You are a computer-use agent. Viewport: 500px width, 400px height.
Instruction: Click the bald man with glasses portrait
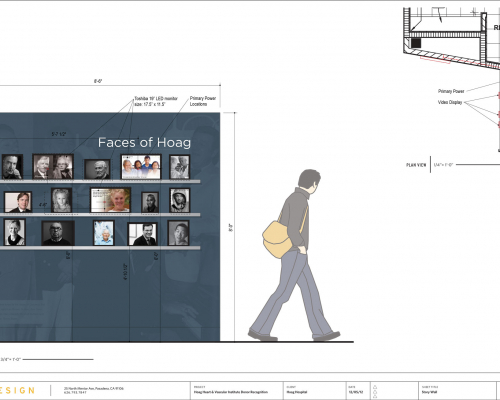[58, 233]
